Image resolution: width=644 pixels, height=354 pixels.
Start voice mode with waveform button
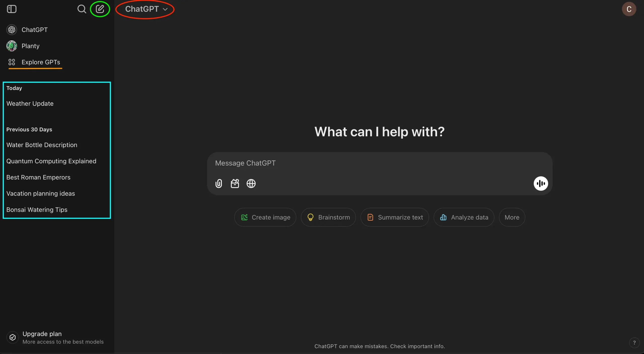tap(541, 184)
